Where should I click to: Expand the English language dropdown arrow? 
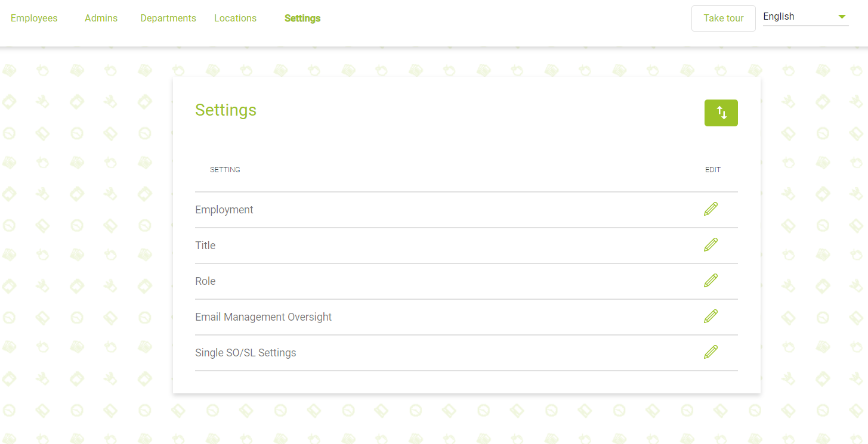tap(842, 17)
